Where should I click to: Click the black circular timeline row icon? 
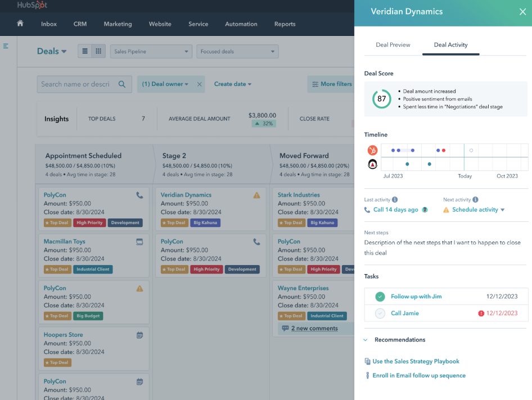tap(372, 165)
